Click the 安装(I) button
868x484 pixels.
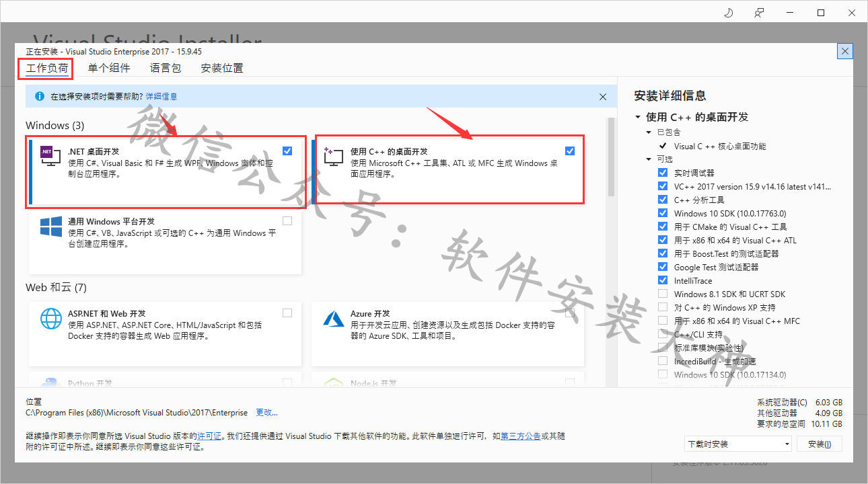click(x=820, y=444)
